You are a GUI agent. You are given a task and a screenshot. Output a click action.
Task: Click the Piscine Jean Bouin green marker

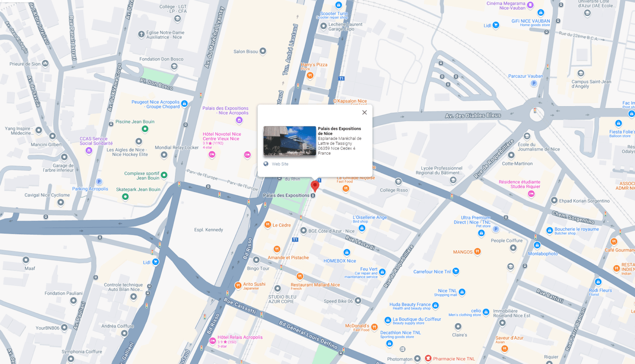point(145,129)
